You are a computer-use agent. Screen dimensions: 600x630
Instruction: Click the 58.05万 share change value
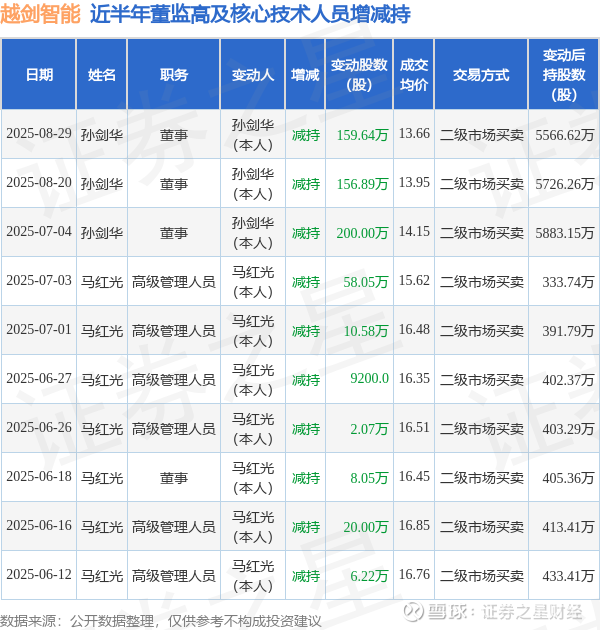pos(365,282)
